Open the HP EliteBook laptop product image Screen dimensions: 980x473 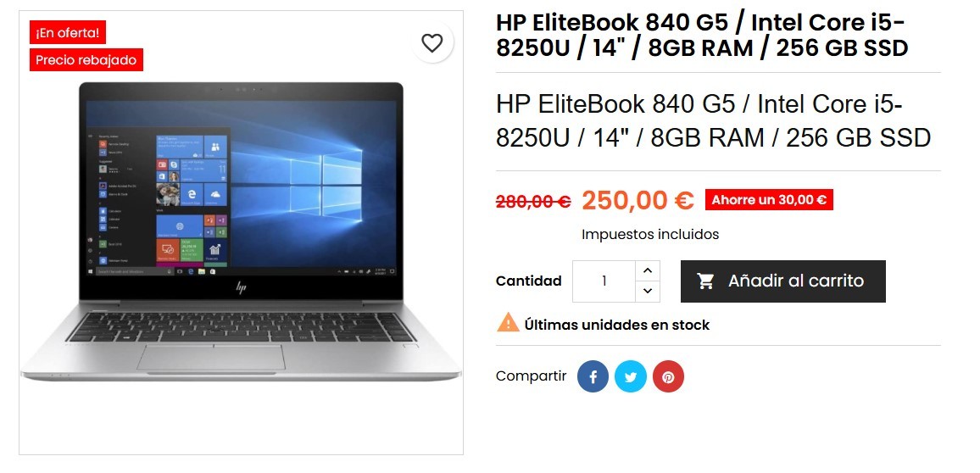(x=242, y=232)
